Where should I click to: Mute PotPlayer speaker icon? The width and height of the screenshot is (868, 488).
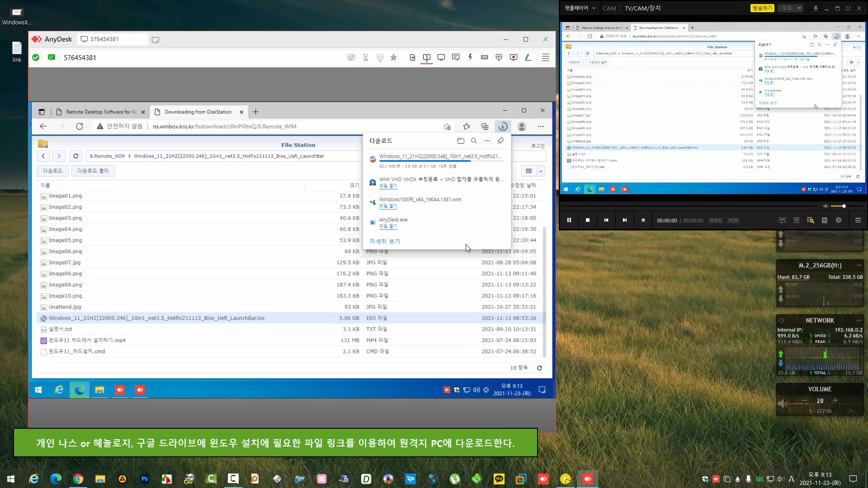[826, 206]
